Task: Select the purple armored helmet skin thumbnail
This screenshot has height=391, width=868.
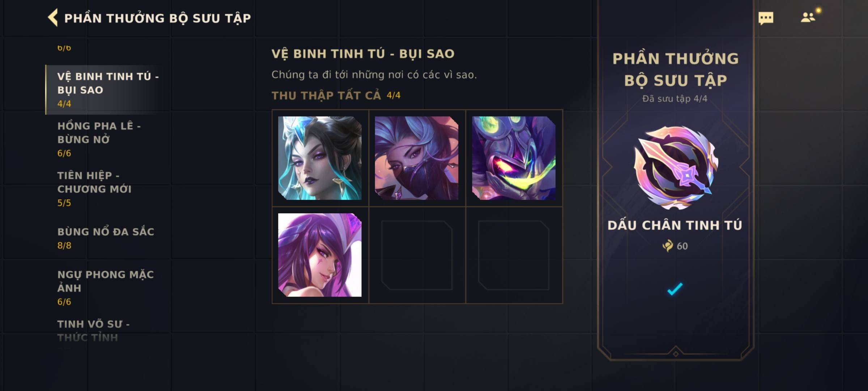Action: 514,158
